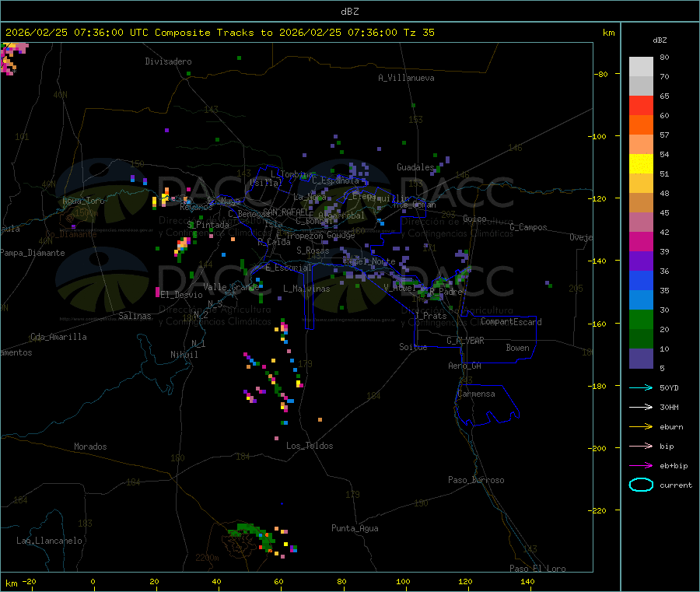Click the '-20' tick on bottom axis
This screenshot has width=700, height=592.
click(29, 581)
